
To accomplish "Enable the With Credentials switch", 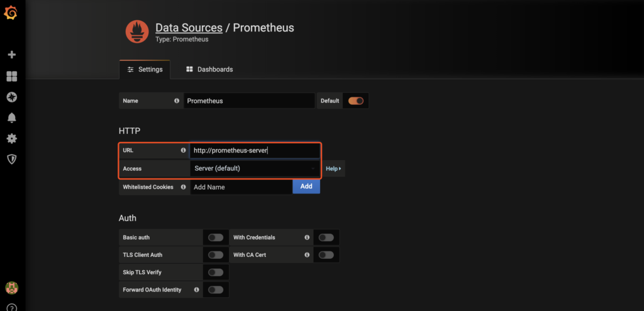I will coord(326,237).
